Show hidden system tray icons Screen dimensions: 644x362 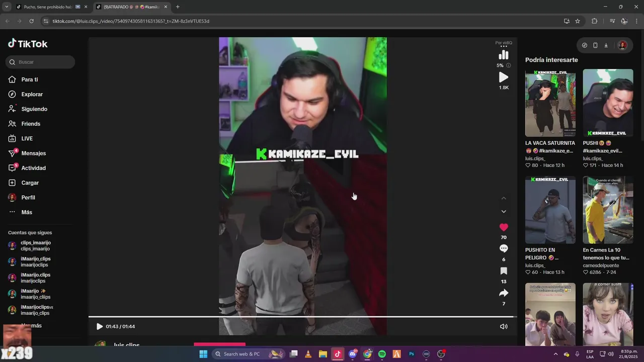[x=555, y=354]
